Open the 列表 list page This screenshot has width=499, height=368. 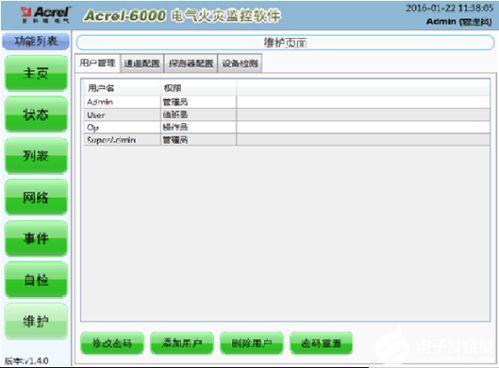point(36,156)
